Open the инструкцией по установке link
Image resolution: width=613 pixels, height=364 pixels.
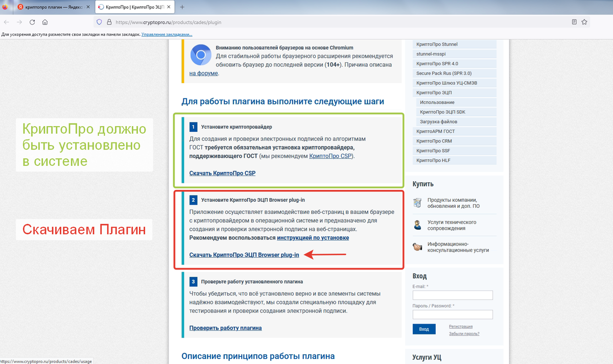pos(313,238)
